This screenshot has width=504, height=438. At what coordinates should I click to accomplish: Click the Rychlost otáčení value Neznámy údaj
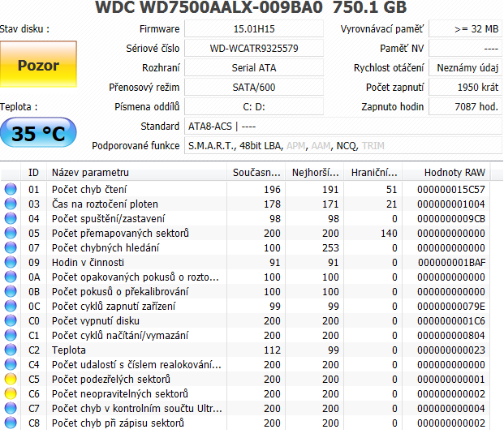(465, 68)
